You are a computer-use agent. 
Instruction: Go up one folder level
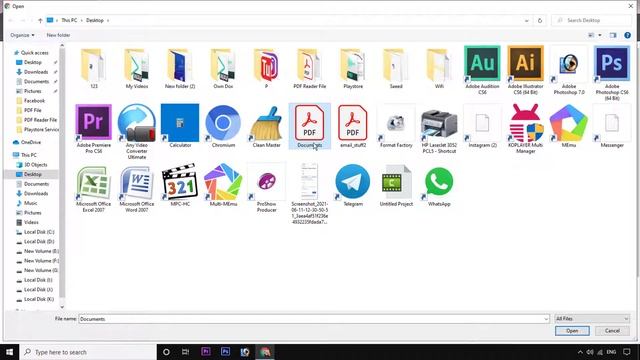40,20
